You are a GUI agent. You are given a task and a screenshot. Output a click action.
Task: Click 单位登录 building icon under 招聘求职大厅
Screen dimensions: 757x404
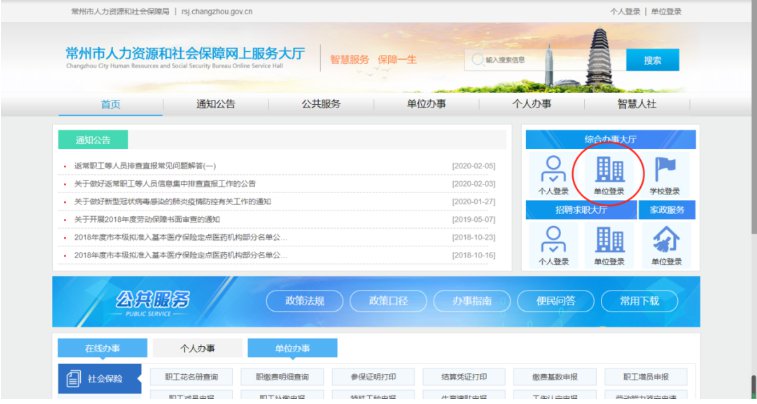[x=608, y=240]
